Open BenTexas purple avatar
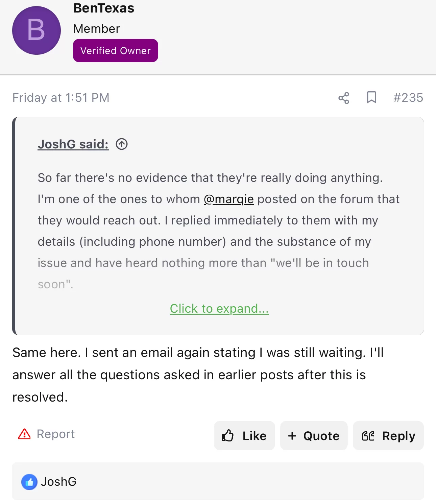The image size is (436, 504). pyautogui.click(x=37, y=30)
